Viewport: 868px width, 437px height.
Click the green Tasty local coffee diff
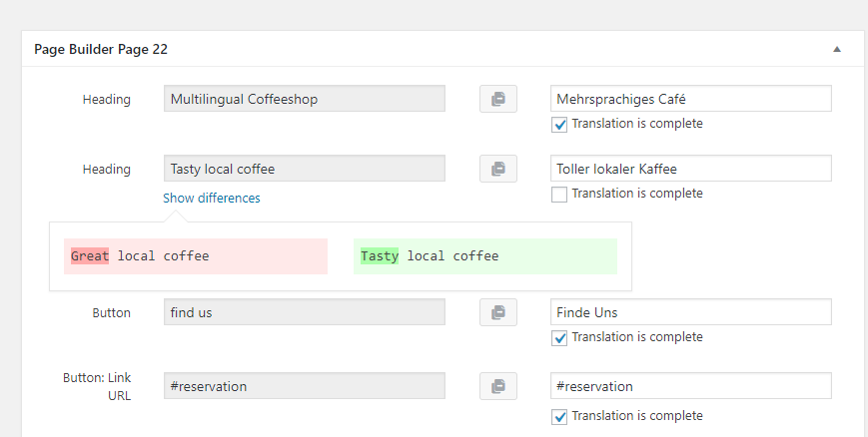(x=485, y=256)
